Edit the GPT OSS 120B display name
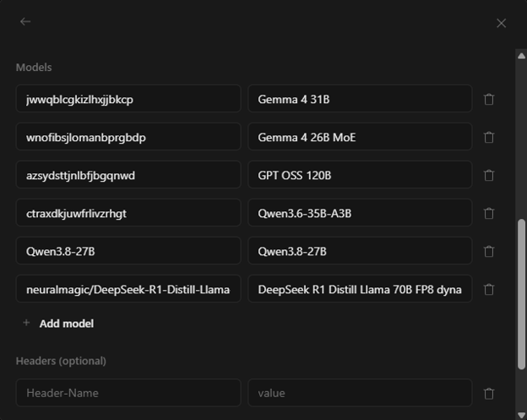The width and height of the screenshot is (527, 420). (360, 175)
